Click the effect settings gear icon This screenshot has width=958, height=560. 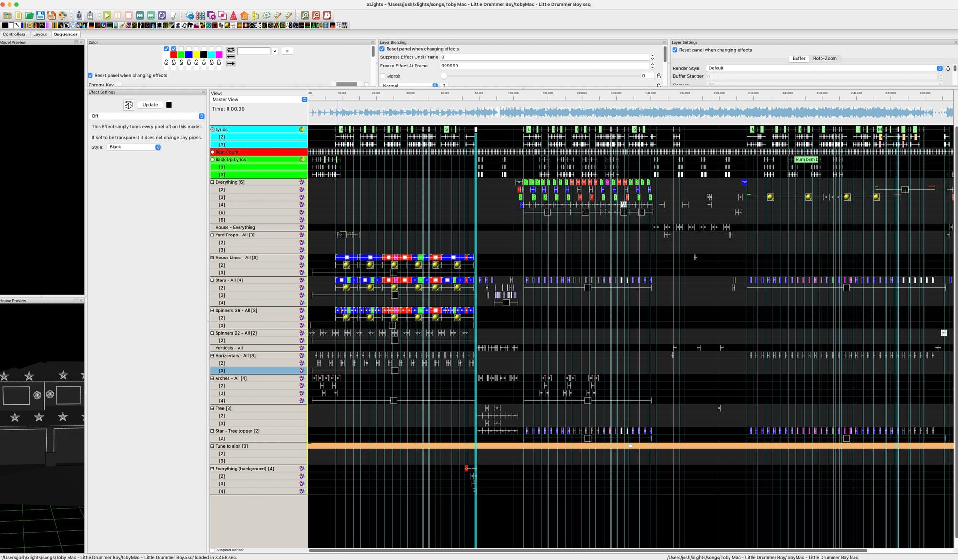pyautogui.click(x=190, y=16)
